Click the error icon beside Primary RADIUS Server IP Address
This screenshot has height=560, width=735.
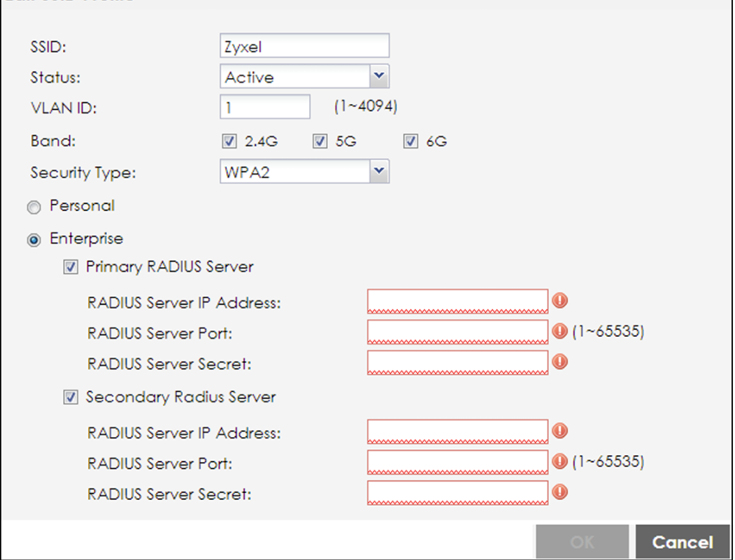559,301
